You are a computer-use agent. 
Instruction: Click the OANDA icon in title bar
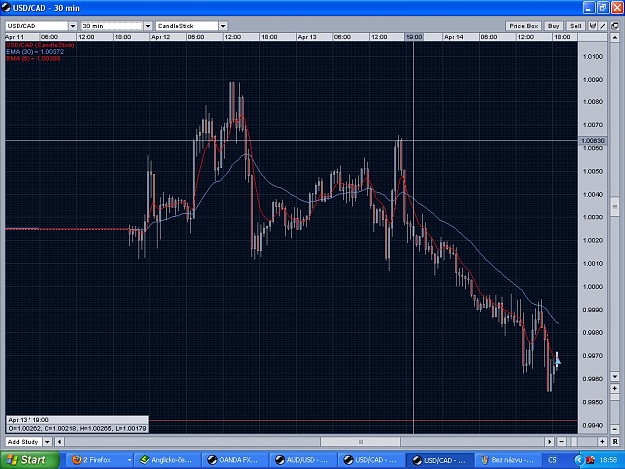pyautogui.click(x=6, y=7)
